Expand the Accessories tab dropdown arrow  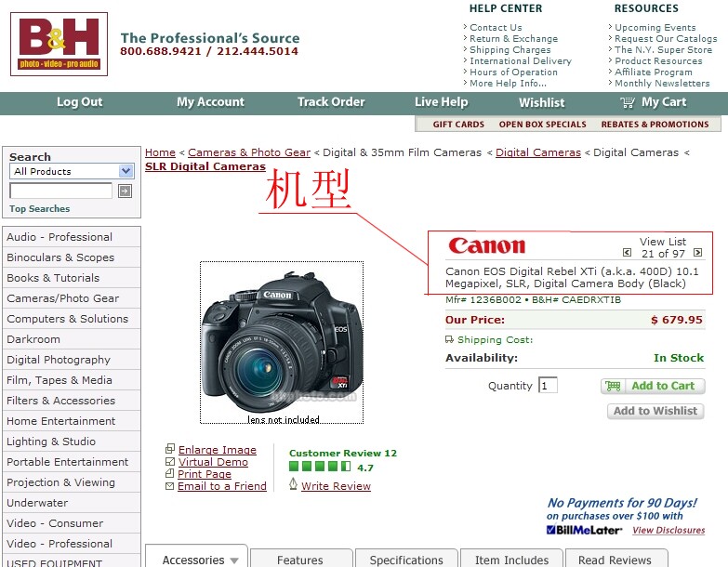click(x=234, y=560)
